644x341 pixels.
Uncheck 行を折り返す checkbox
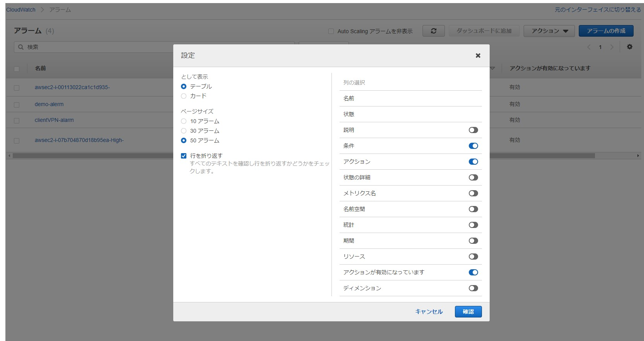tap(184, 156)
